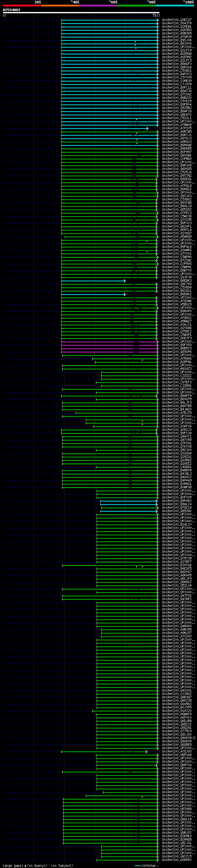
Task: Select hit label UniRef100_Q852N2
Action: [176, 511]
